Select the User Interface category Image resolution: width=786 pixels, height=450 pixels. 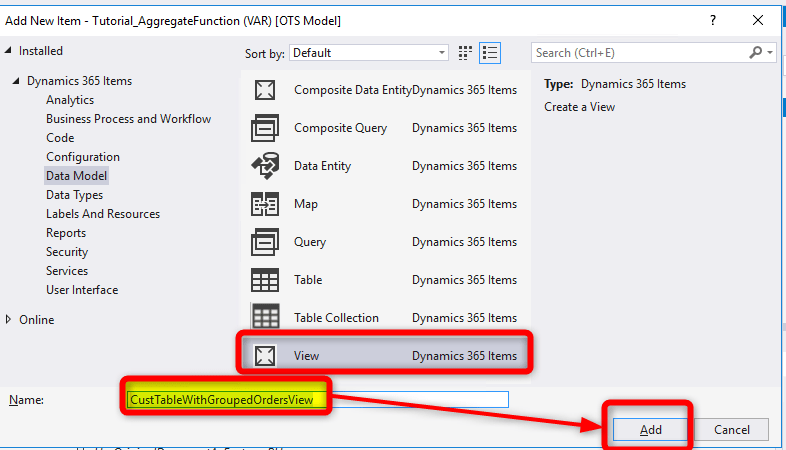tap(82, 290)
